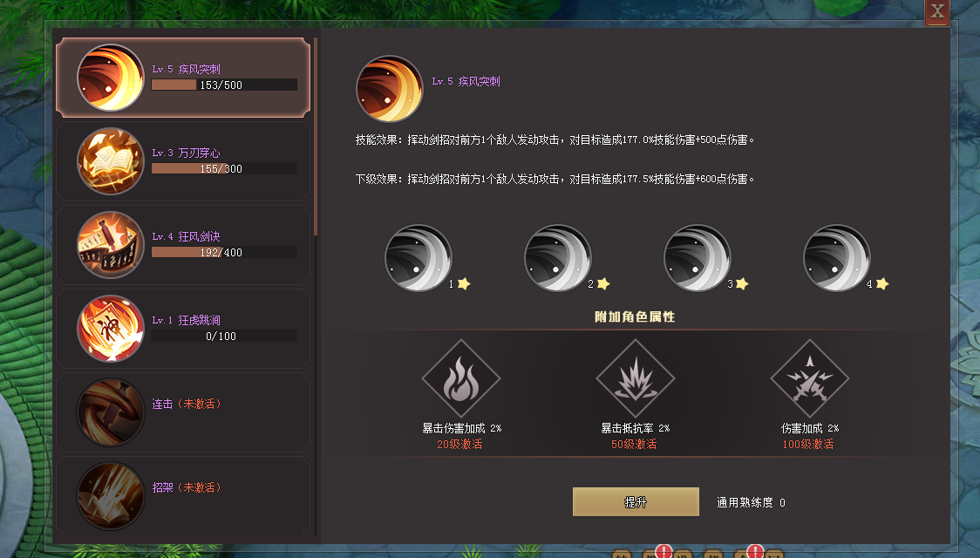Screen dimensions: 980x558
Task: Select the 万刃穿心 book skill icon
Action: tap(111, 161)
